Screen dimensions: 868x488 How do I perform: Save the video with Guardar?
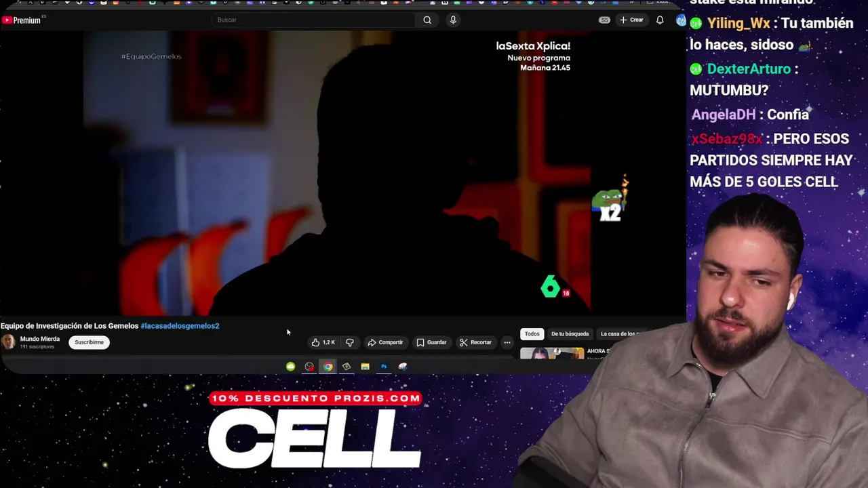(432, 342)
